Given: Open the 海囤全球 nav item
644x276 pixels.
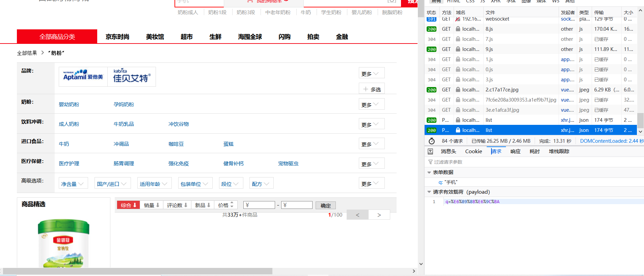Looking at the screenshot, I should 250,37.
